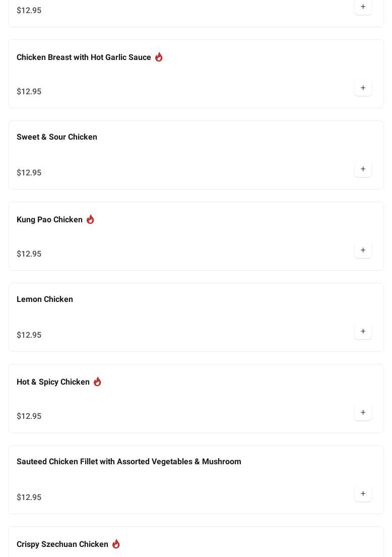Viewport: 392px width, 557px height.
Task: Click spicy flame icon beside Kung Pao Chicken
Action: click(90, 219)
